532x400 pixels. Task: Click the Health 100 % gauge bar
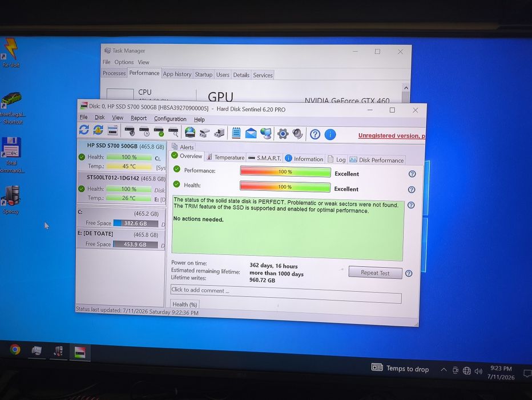285,187
